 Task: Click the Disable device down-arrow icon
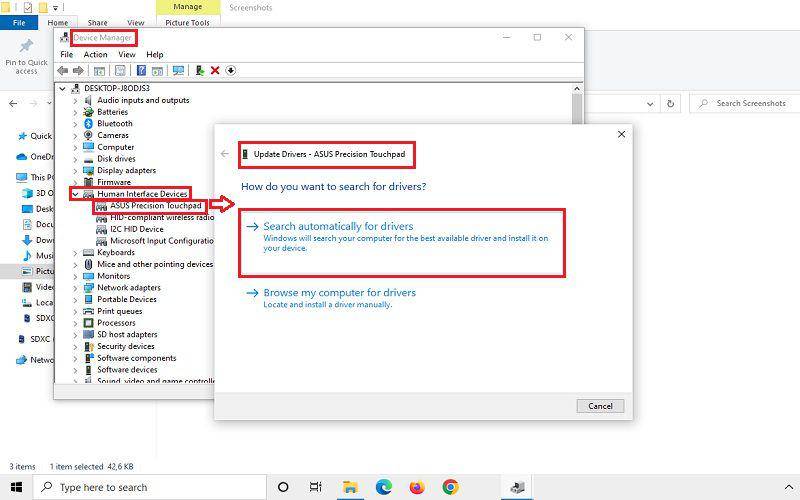tap(231, 70)
